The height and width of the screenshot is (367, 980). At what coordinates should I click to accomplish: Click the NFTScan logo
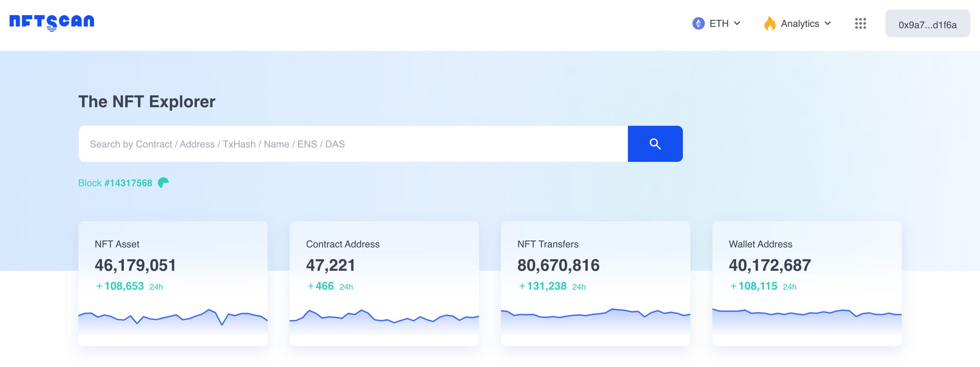tap(52, 22)
